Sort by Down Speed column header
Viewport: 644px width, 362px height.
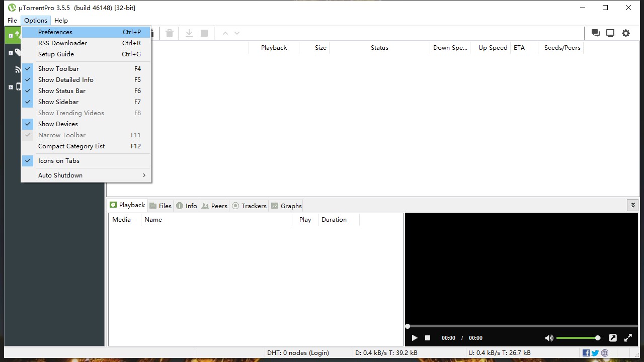450,48
